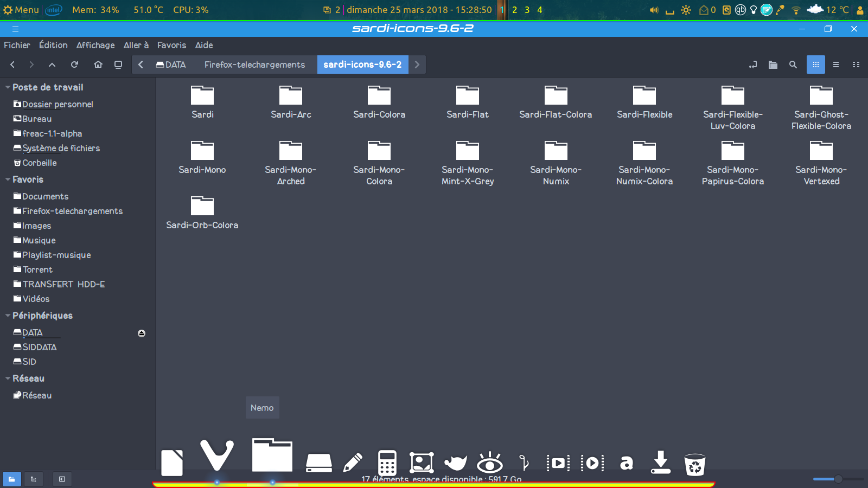Collapse the Favoris sidebar section
The height and width of the screenshot is (488, 868).
click(8, 179)
